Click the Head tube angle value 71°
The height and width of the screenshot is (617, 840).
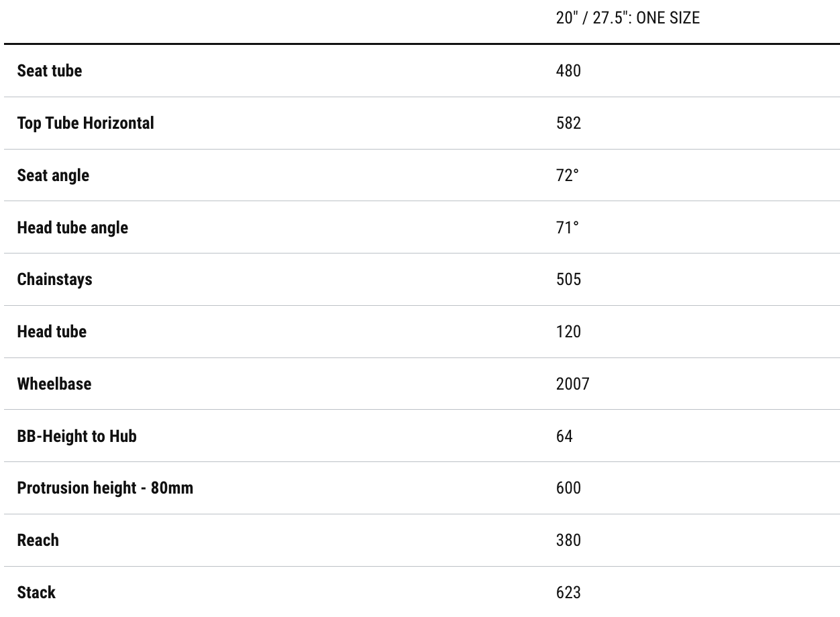pyautogui.click(x=567, y=227)
